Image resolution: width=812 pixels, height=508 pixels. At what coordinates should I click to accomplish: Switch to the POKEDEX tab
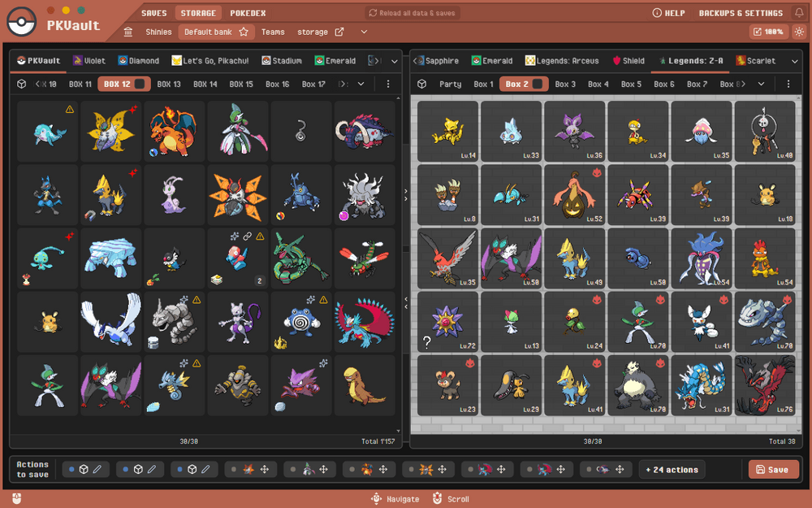coord(248,13)
